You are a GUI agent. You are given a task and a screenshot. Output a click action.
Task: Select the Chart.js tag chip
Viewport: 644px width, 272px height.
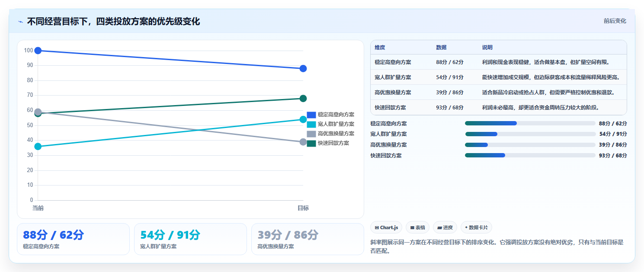pos(386,227)
